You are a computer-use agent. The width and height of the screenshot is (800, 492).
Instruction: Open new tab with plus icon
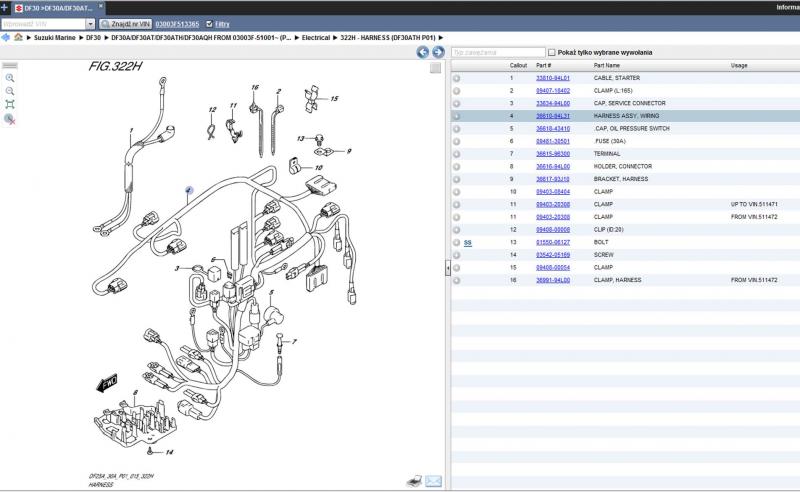point(5,7)
